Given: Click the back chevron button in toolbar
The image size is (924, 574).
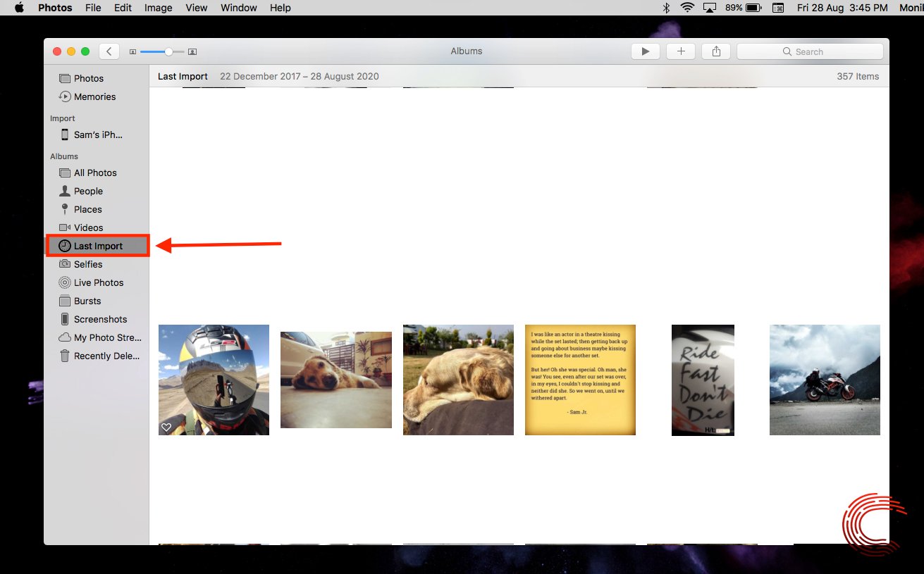Looking at the screenshot, I should (x=109, y=51).
